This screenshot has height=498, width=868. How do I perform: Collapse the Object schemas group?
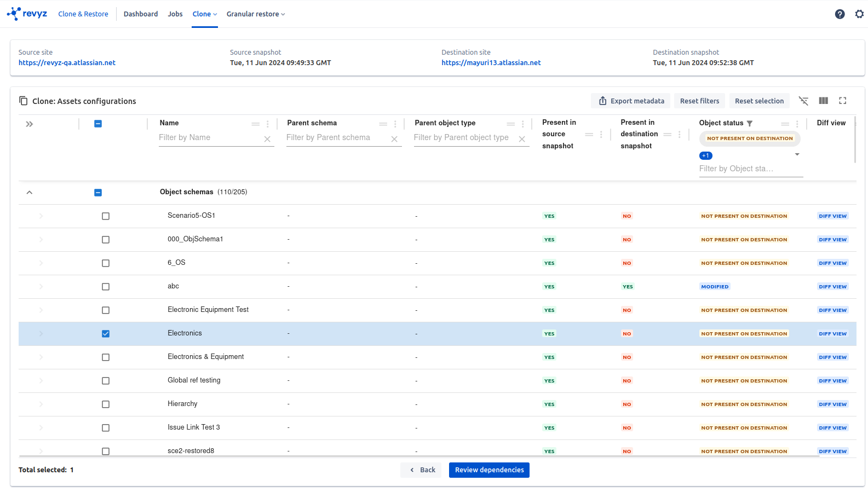click(x=30, y=193)
